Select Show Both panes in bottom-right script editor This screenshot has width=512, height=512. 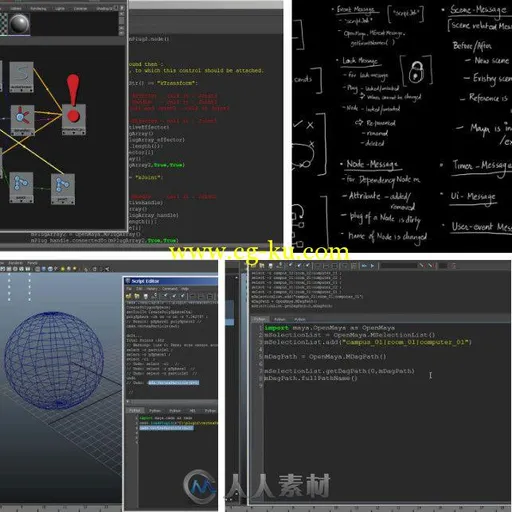click(335, 266)
